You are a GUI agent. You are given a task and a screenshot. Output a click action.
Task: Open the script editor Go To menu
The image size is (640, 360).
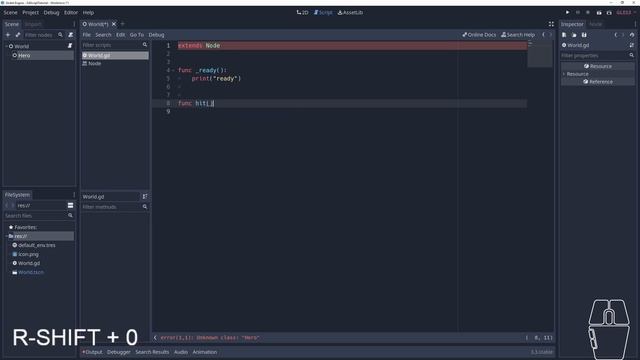(x=137, y=35)
